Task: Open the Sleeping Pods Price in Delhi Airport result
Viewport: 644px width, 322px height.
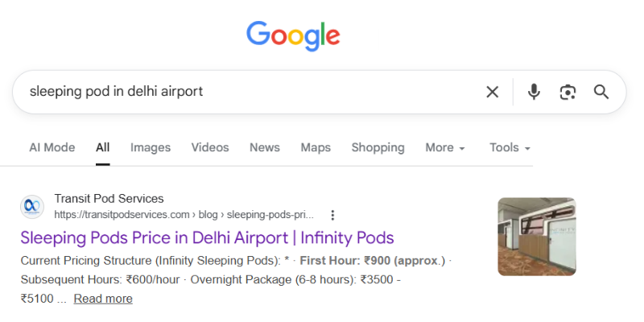Action: tap(207, 238)
